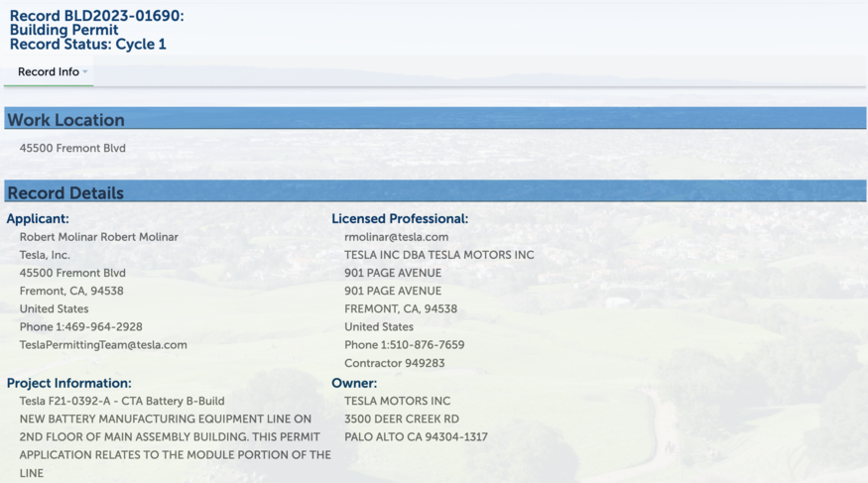Click TeslaPermittingTeam@tesla.com email
The width and height of the screenshot is (868, 483).
click(103, 345)
